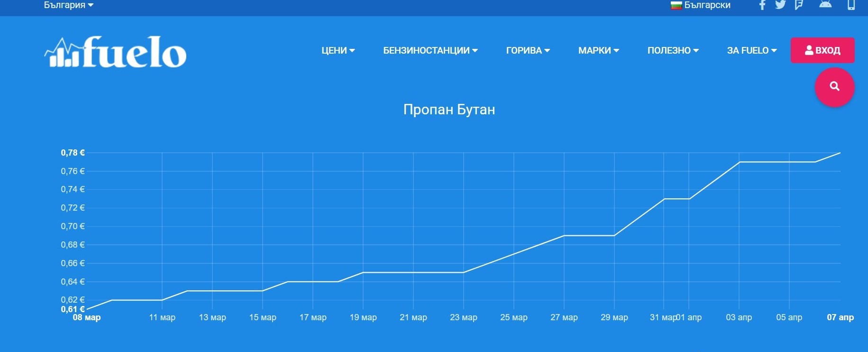Open the Fuelo Facebook page icon
Image resolution: width=868 pixels, height=352 pixels.
pos(762,5)
